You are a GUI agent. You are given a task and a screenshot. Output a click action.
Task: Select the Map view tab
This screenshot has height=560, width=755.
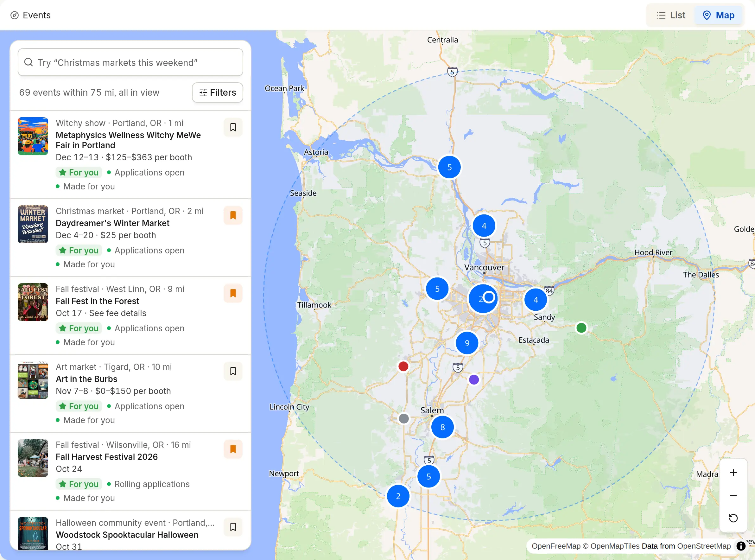tap(718, 15)
